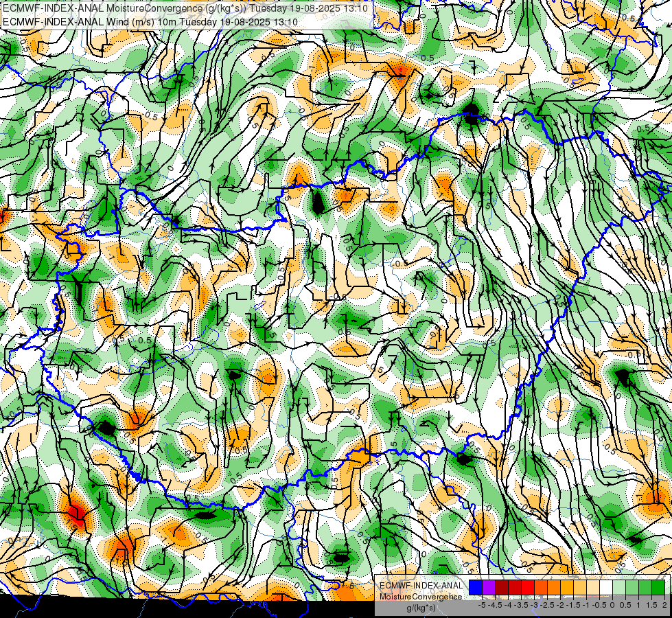
Task: Select the medium green swatch between 1 and 1.5
Action: (x=645, y=587)
